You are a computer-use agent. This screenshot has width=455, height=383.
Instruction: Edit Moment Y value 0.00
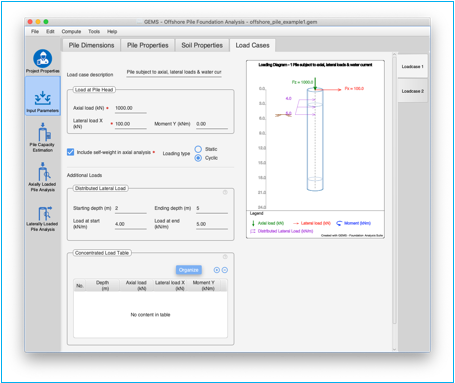tap(212, 124)
